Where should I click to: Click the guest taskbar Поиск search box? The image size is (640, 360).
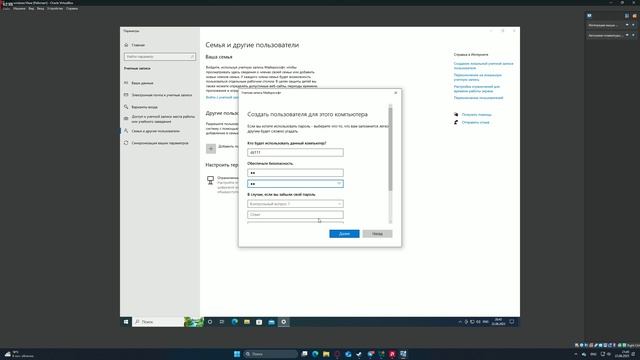click(158, 322)
